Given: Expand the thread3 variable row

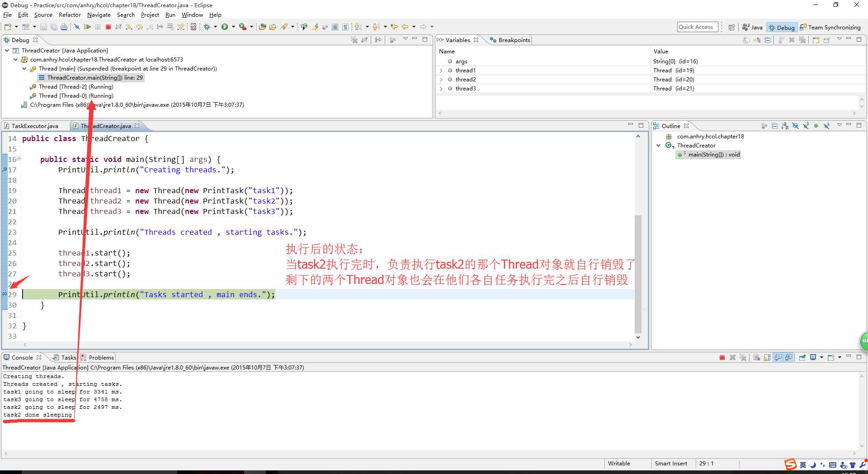Looking at the screenshot, I should (441, 89).
